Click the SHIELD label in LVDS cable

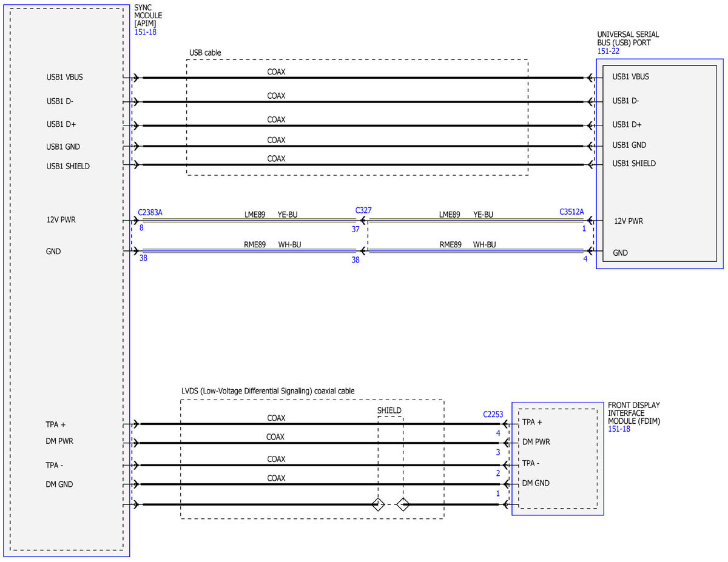pos(389,410)
